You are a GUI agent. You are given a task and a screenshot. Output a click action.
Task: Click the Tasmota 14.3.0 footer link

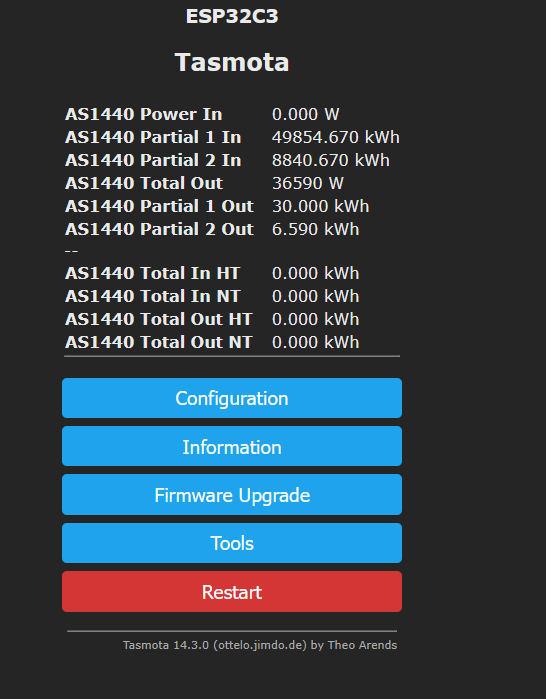(x=260, y=645)
